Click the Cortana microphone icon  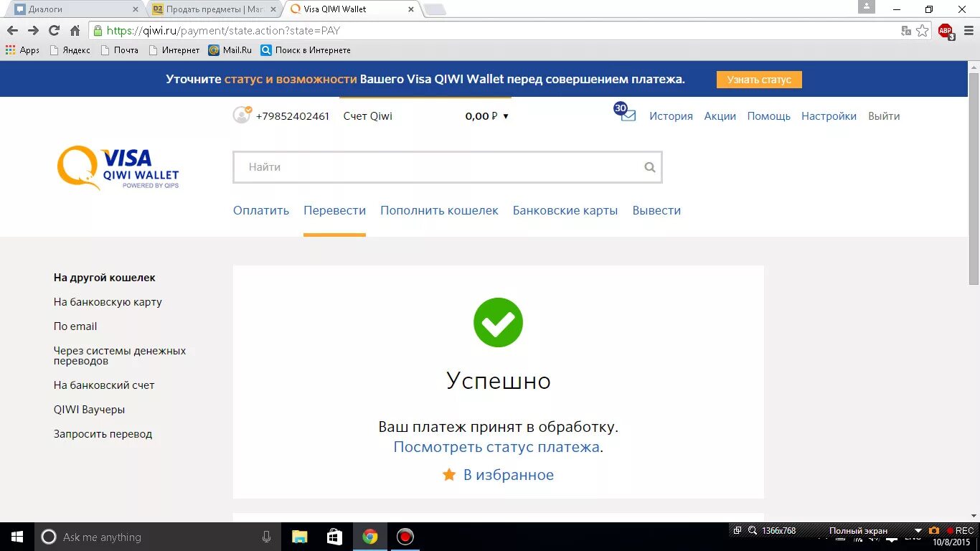pos(267,537)
